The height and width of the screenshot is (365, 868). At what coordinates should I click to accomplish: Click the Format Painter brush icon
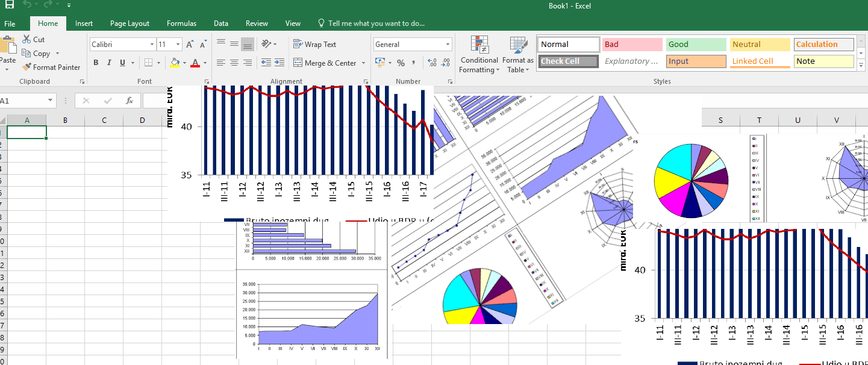[27, 67]
